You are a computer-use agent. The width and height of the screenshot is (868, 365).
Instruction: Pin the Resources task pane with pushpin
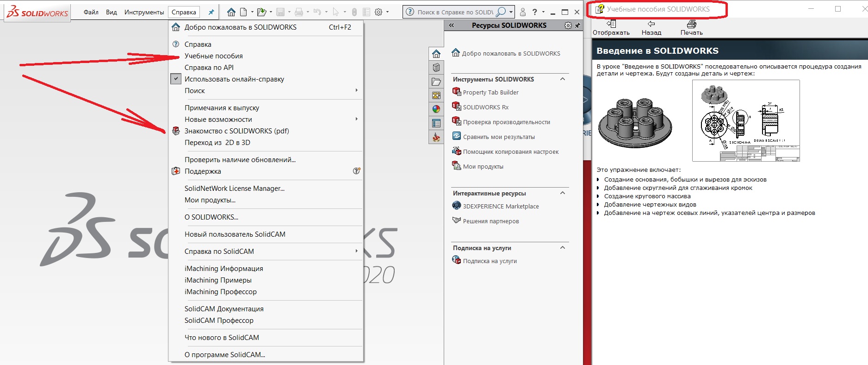pyautogui.click(x=577, y=25)
